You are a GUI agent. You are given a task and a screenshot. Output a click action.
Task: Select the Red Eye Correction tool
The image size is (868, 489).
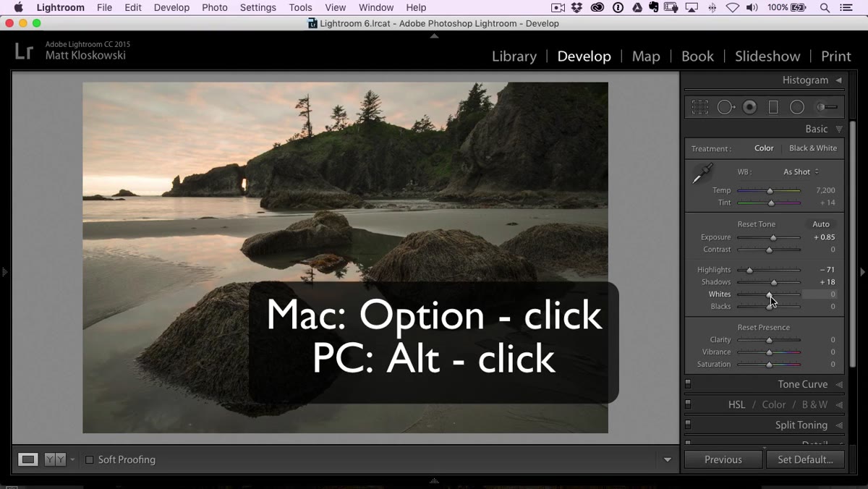[750, 107]
